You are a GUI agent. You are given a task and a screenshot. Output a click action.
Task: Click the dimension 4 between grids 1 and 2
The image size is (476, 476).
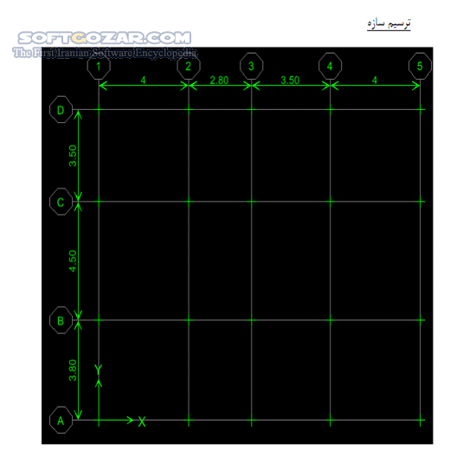144,80
